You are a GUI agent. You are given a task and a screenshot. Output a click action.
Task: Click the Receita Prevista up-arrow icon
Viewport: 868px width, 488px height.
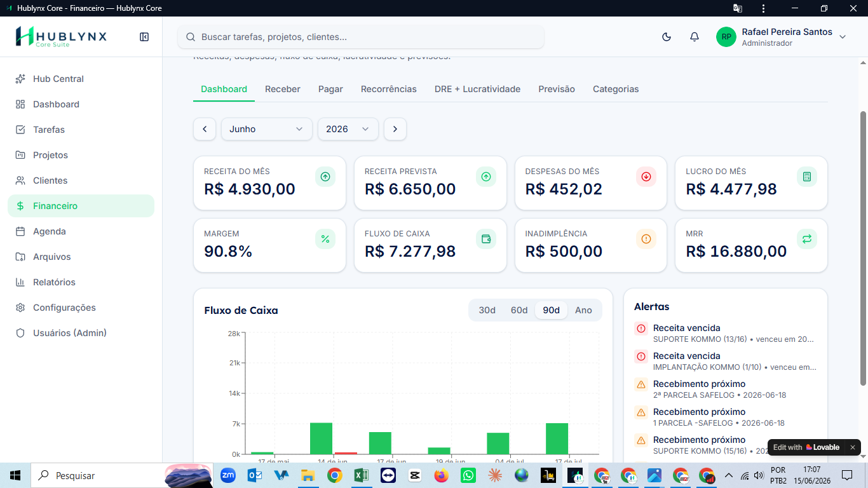[486, 177]
